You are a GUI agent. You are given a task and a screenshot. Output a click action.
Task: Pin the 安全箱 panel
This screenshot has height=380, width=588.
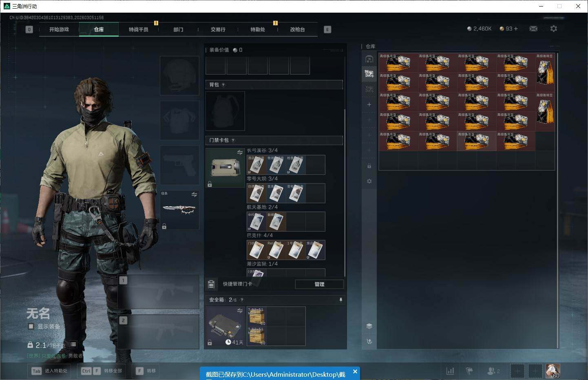click(x=341, y=300)
